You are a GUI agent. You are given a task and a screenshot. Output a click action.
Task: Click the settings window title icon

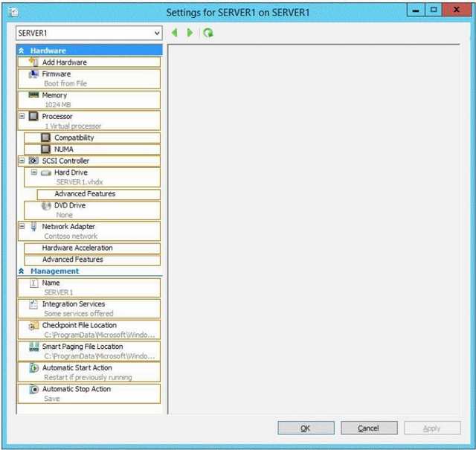click(x=13, y=12)
